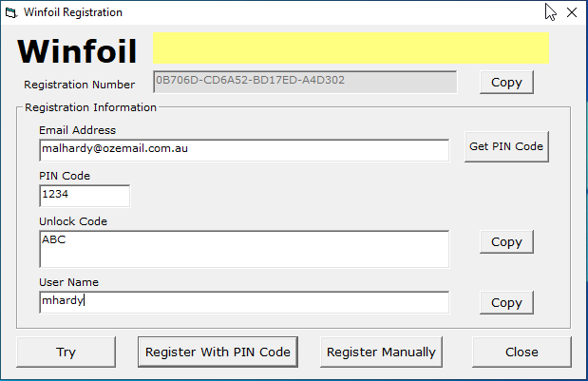Click the Get PIN Code button
This screenshot has height=381, width=588.
point(506,146)
